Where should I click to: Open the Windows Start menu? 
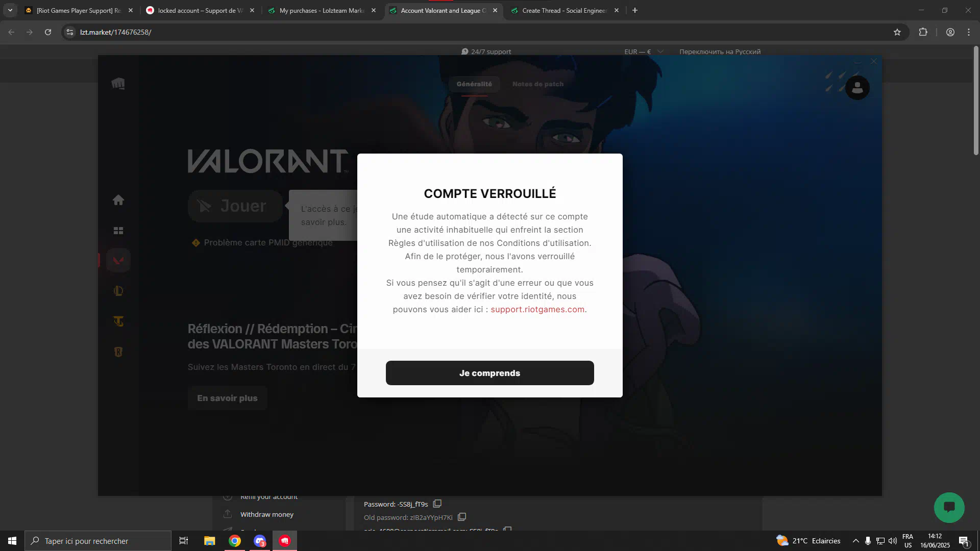pos(12,541)
